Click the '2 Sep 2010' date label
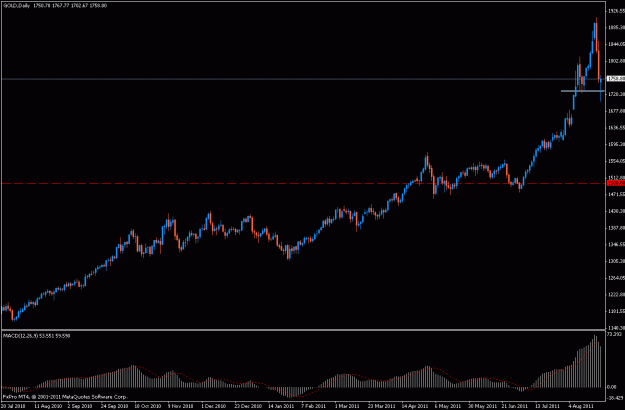Image resolution: width=625 pixels, height=410 pixels. point(80,406)
